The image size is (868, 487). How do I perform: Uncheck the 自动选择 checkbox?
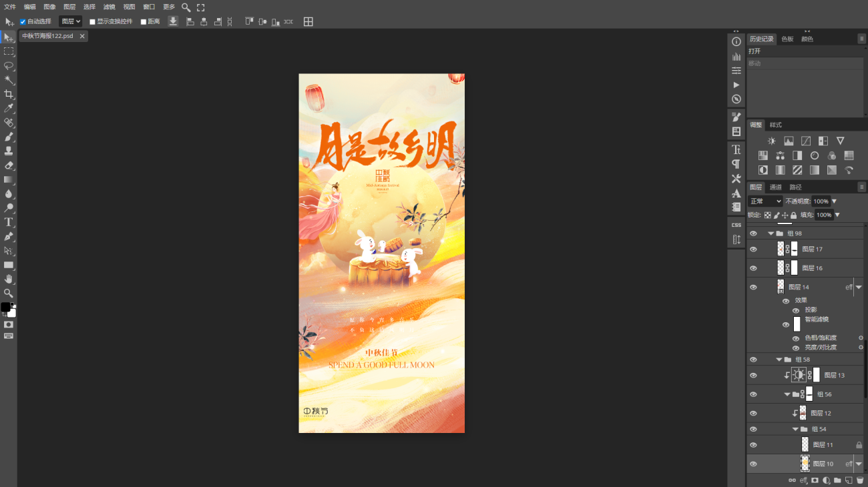tap(23, 22)
